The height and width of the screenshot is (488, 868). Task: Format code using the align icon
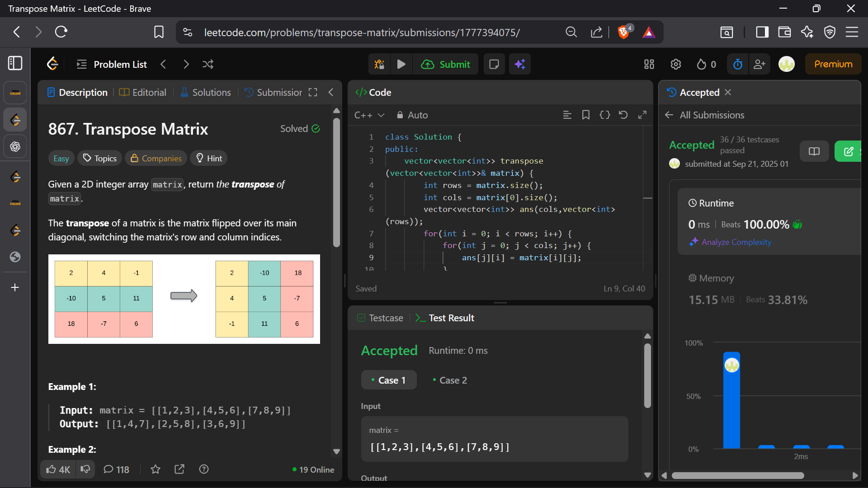point(567,115)
